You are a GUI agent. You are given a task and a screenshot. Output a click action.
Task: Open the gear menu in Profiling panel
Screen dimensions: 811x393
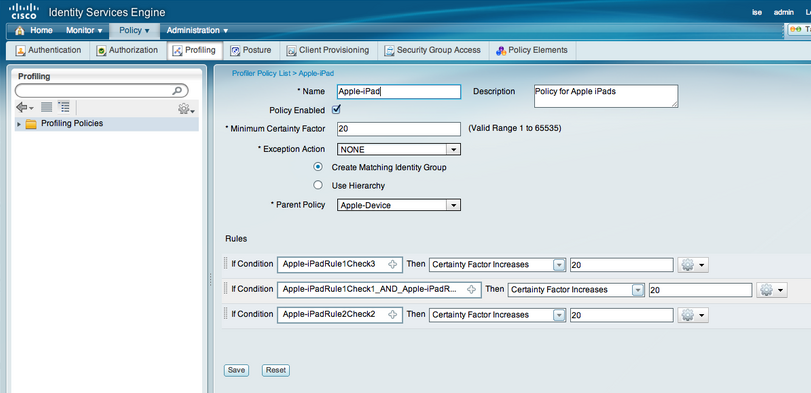[186, 109]
